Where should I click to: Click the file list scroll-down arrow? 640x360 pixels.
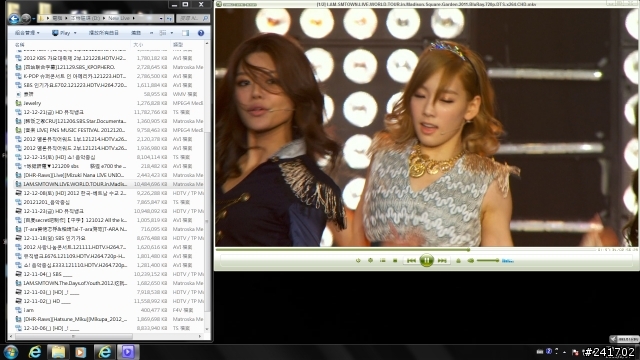coord(207,329)
